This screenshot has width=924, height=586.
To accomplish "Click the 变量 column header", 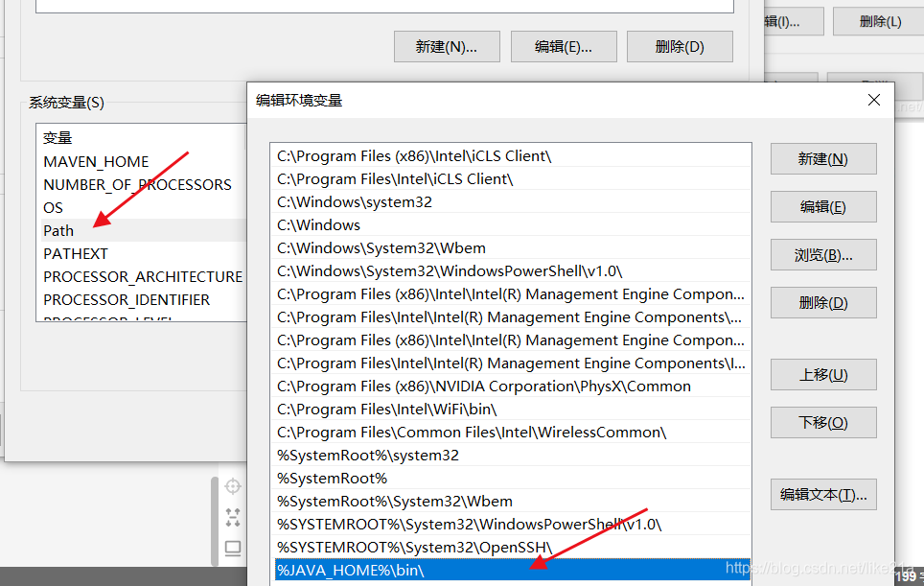I will (x=142, y=137).
